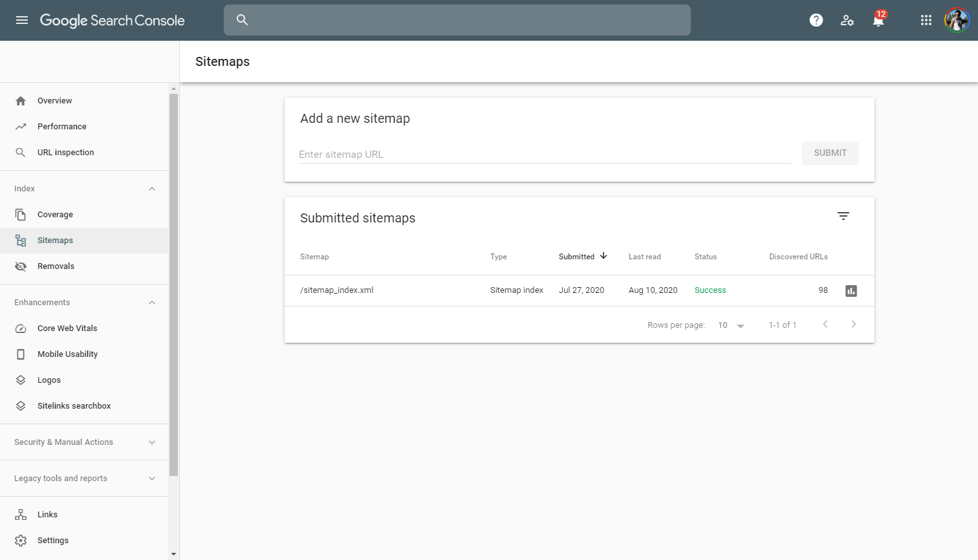Open users and permissions settings icon
Viewport: 978px width, 560px height.
(x=847, y=20)
